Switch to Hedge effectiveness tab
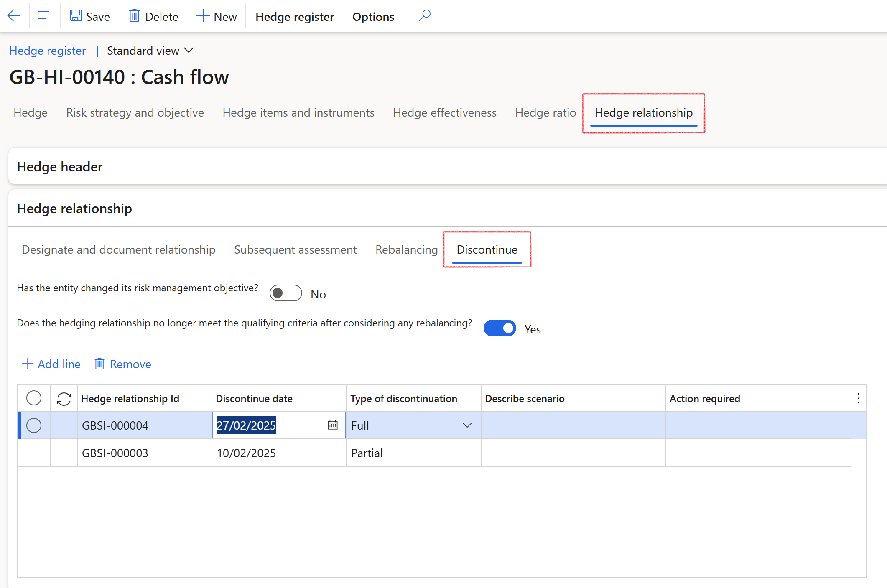Viewport: 887px width, 588px height. (x=445, y=112)
